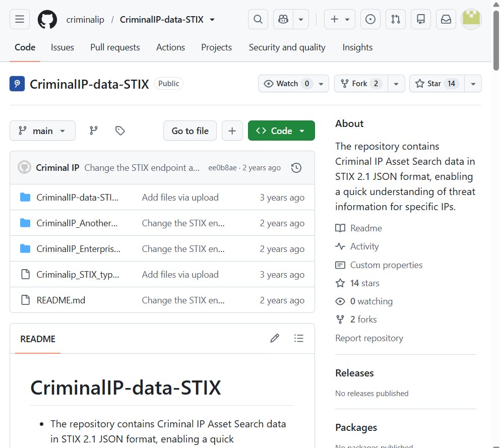Open Activity link in About
500x448 pixels.
pyautogui.click(x=357, y=246)
